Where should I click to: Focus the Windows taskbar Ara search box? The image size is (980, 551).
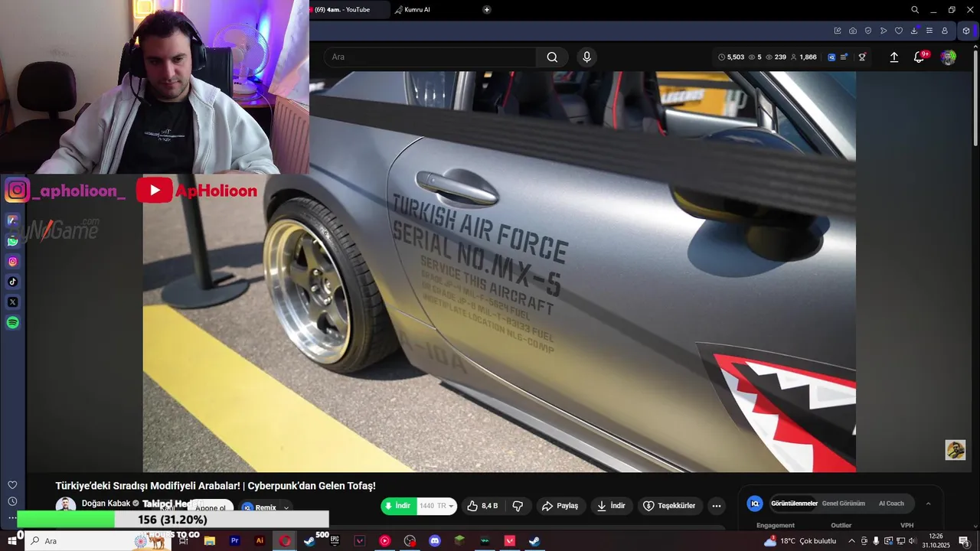[98, 541]
